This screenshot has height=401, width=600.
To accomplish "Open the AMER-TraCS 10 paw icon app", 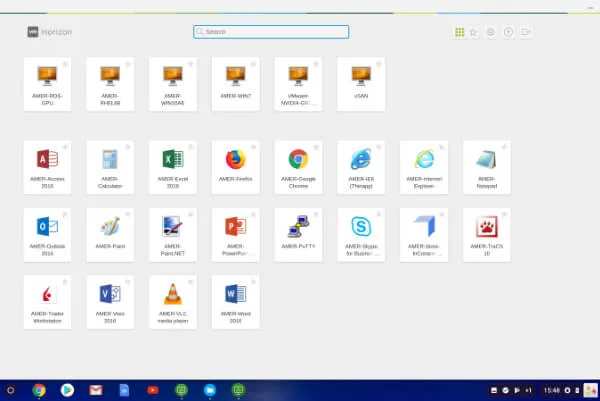I will [487, 235].
